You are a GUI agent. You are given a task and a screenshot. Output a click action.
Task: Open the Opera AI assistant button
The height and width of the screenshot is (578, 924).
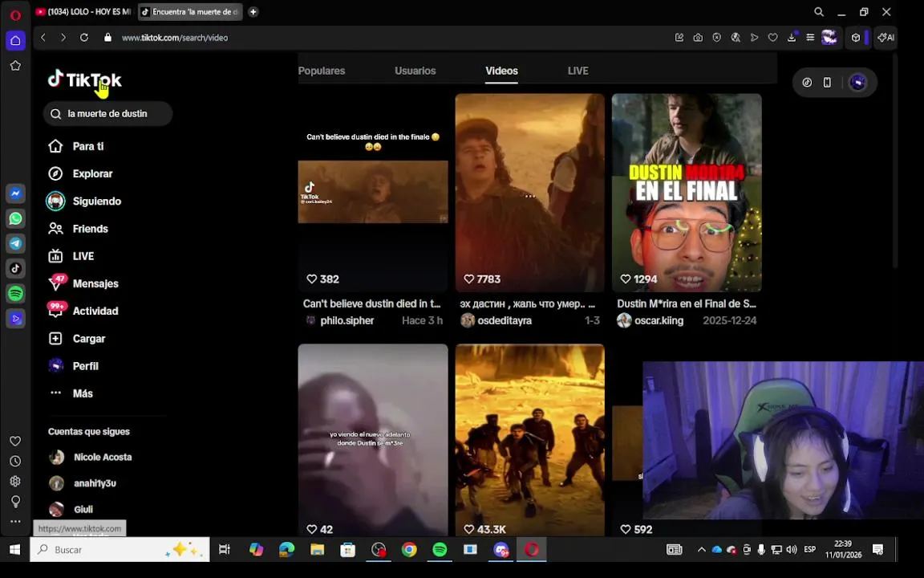[x=885, y=37]
